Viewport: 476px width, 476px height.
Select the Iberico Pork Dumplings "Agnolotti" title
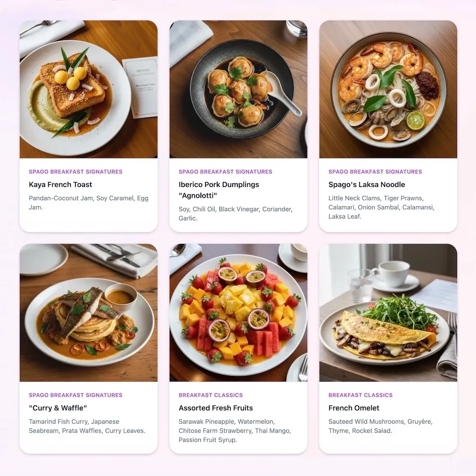point(219,190)
